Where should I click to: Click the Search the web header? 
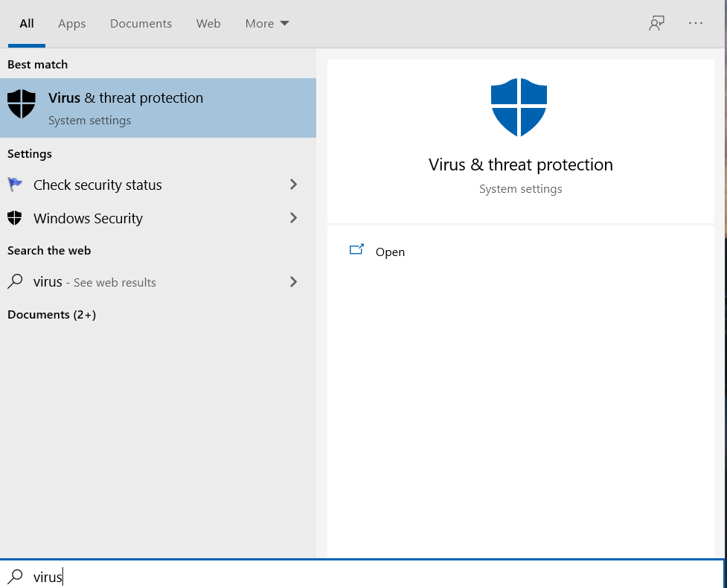[49, 250]
